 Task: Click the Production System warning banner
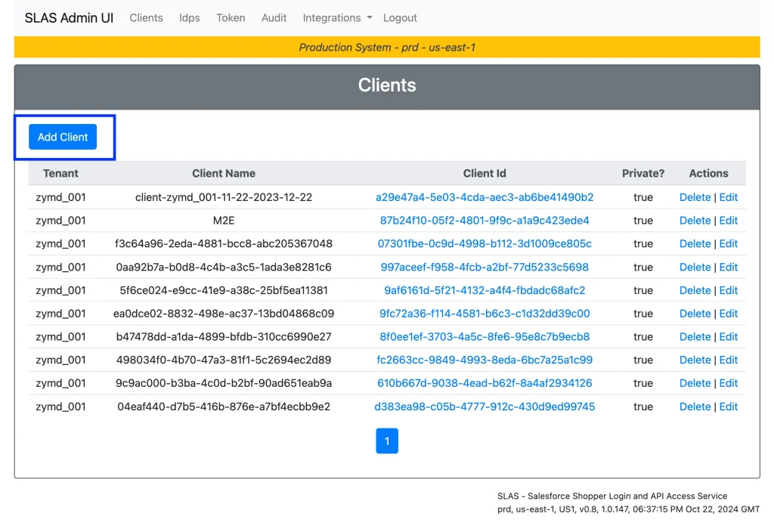(x=387, y=47)
